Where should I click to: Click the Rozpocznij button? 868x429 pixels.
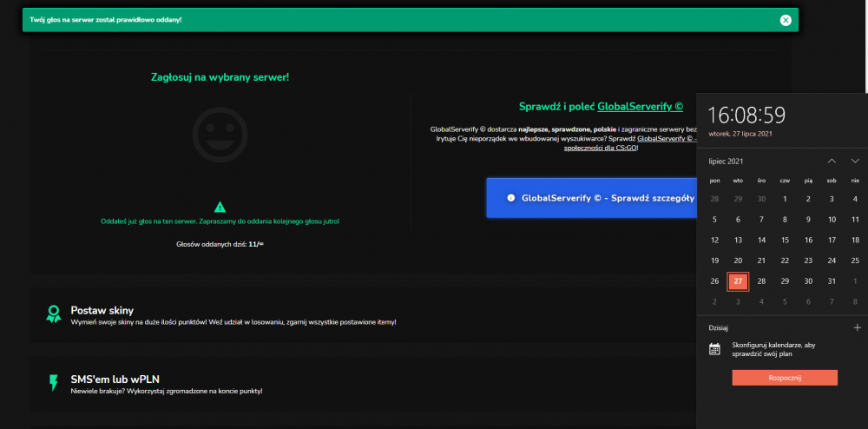[785, 378]
